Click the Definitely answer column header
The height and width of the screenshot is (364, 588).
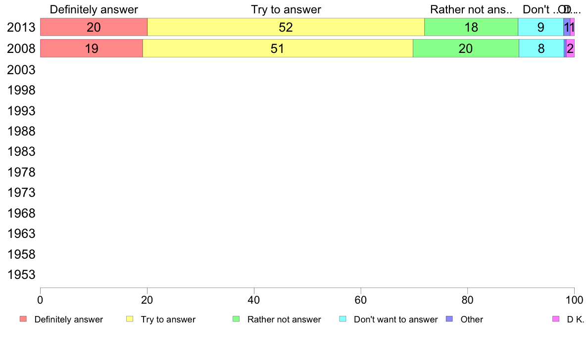pyautogui.click(x=94, y=9)
